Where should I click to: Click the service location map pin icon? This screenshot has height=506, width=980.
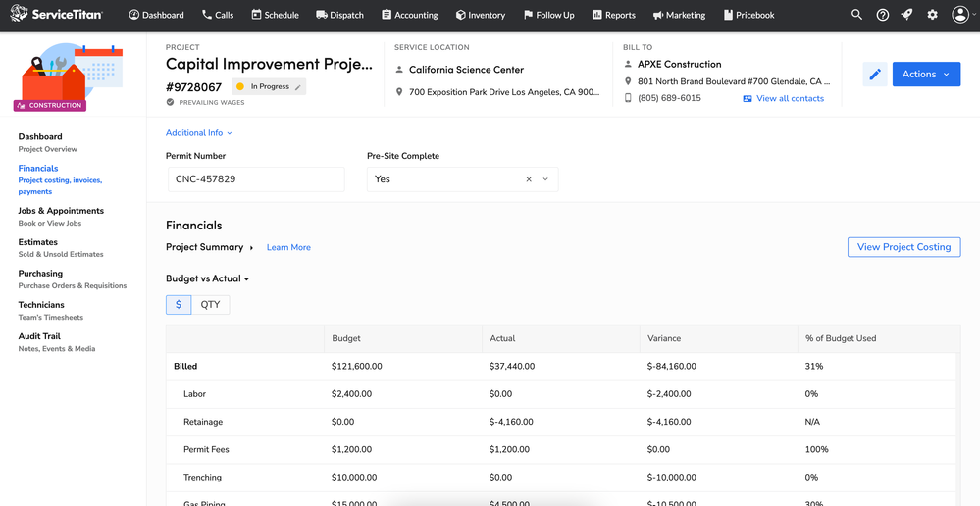(x=399, y=92)
